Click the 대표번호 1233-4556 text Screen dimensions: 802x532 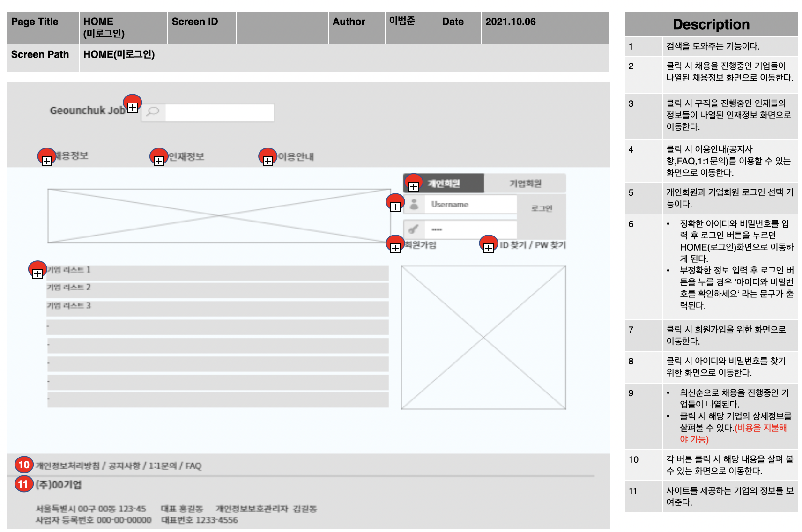pos(200,520)
